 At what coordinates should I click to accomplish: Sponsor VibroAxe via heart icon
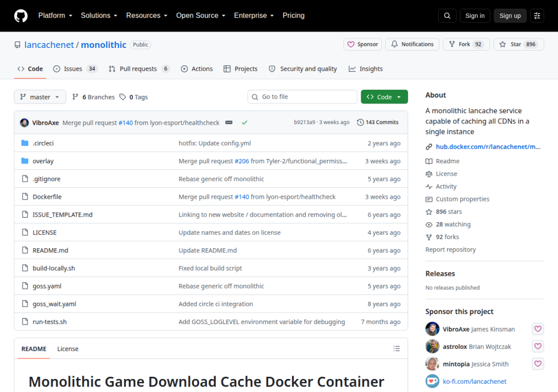[x=538, y=329]
